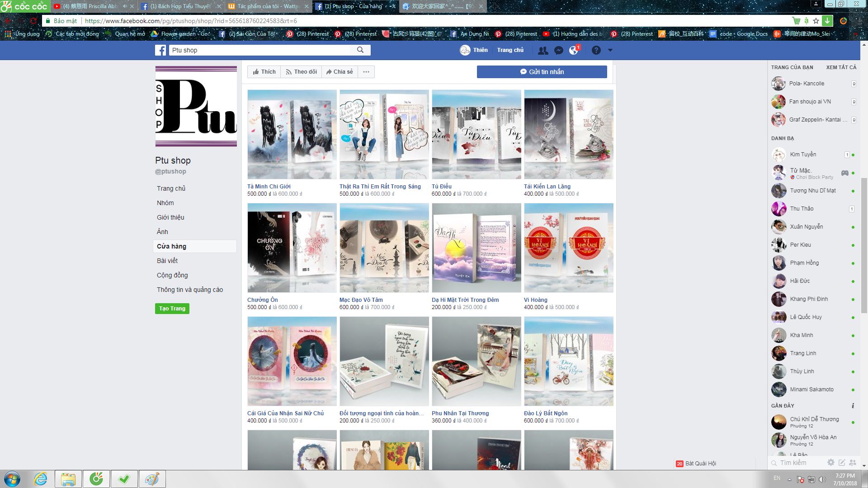868x488 pixels.
Task: Click Dạ Hi Mặt Trời Trong Đêm link
Action: click(465, 300)
